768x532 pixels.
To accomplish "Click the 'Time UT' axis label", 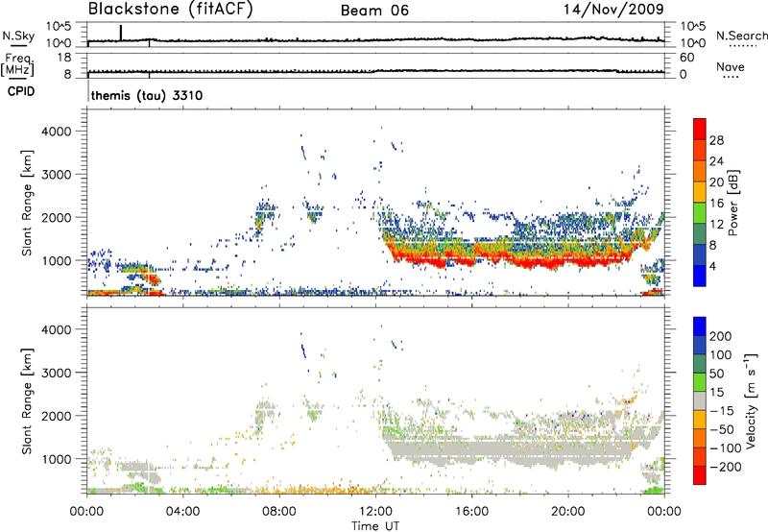I will pos(375,526).
